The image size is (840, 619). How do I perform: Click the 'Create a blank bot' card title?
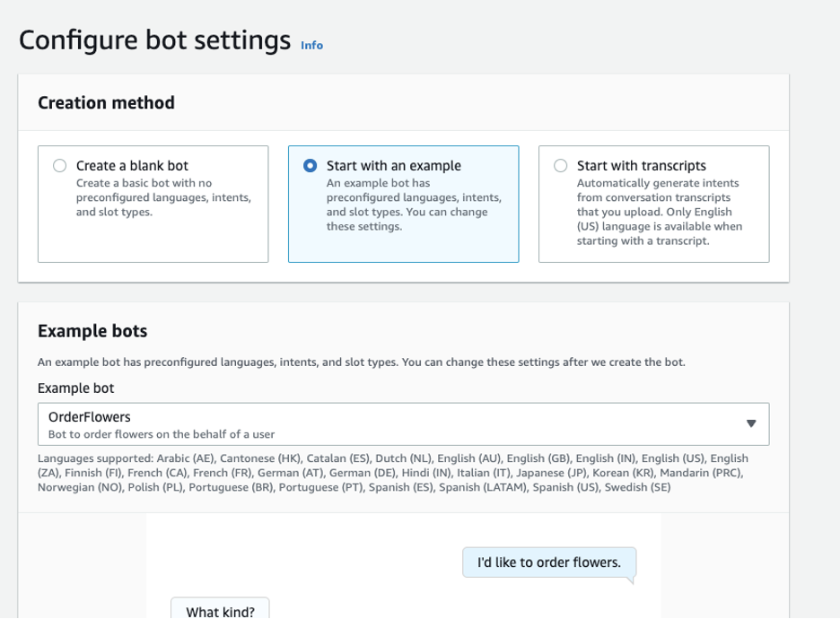tap(132, 166)
